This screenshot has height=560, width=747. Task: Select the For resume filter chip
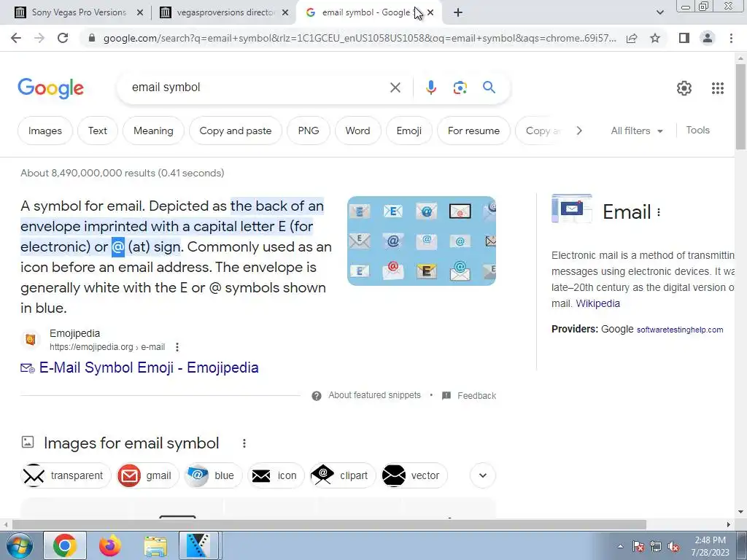(x=473, y=131)
